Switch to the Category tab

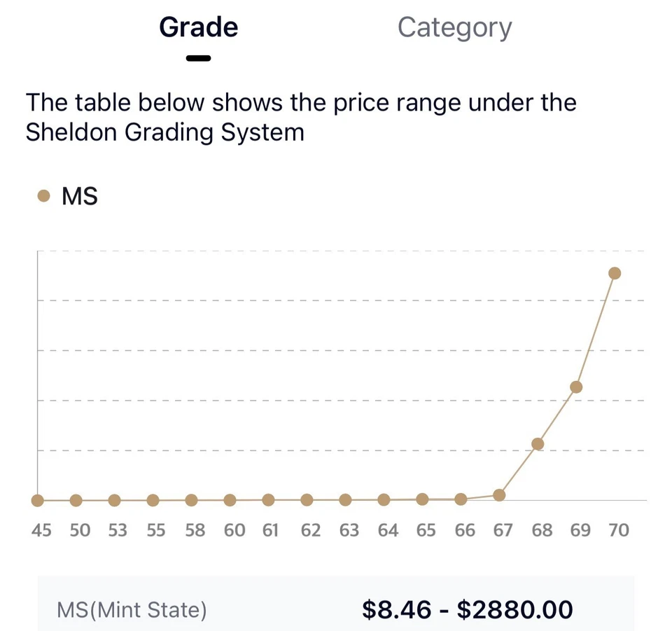tap(454, 28)
